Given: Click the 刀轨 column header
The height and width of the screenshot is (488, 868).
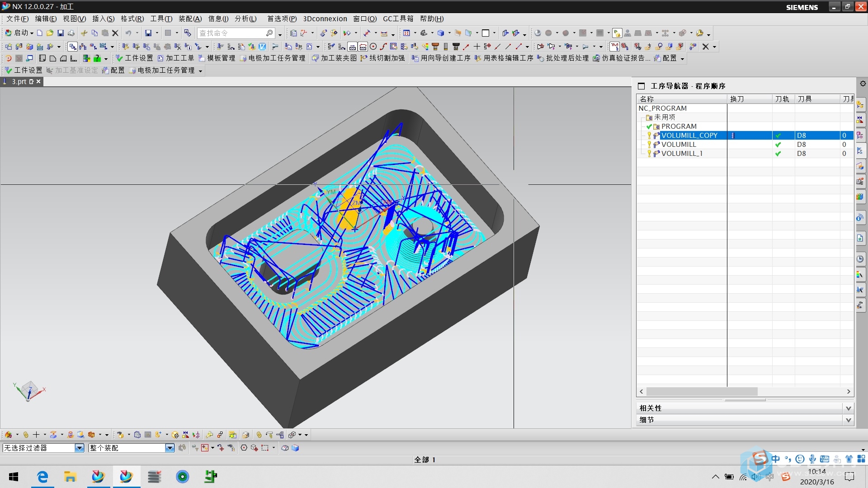Looking at the screenshot, I should [x=783, y=99].
